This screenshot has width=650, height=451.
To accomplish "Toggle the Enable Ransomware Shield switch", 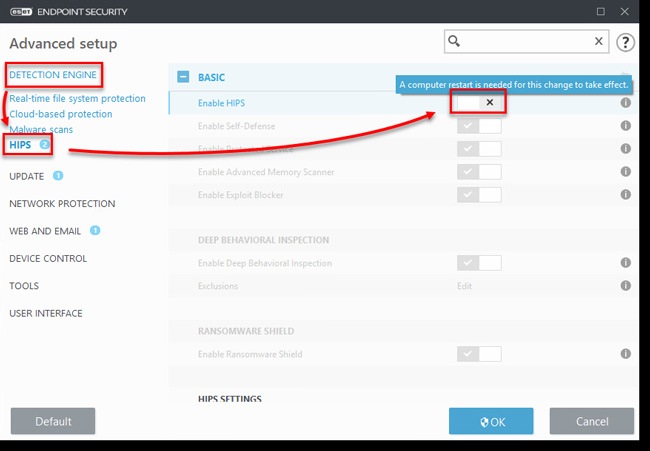I will pyautogui.click(x=479, y=354).
